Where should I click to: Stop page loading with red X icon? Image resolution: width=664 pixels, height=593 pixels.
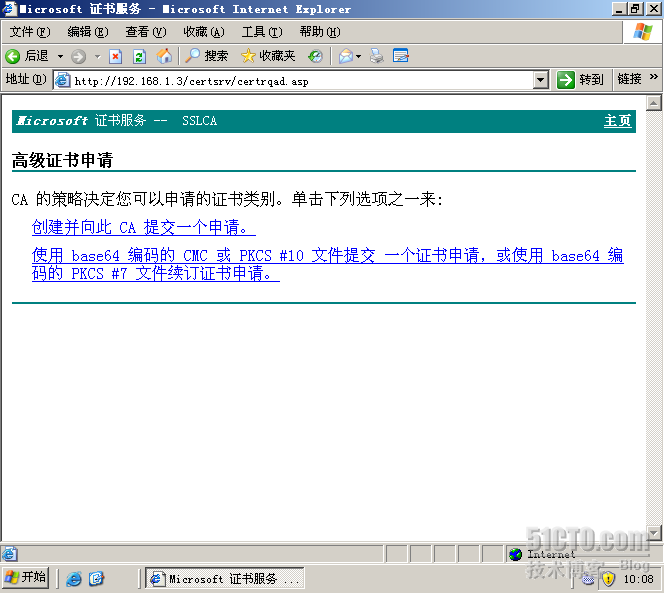(x=115, y=56)
